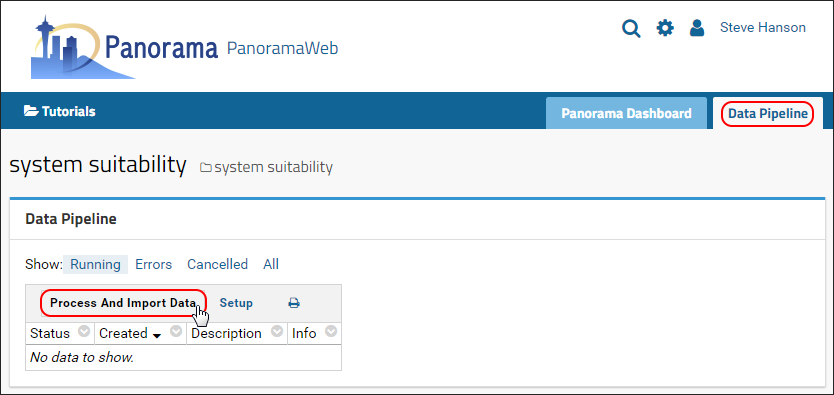The width and height of the screenshot is (834, 395).
Task: Show Running pipeline jobs filter
Action: (96, 264)
